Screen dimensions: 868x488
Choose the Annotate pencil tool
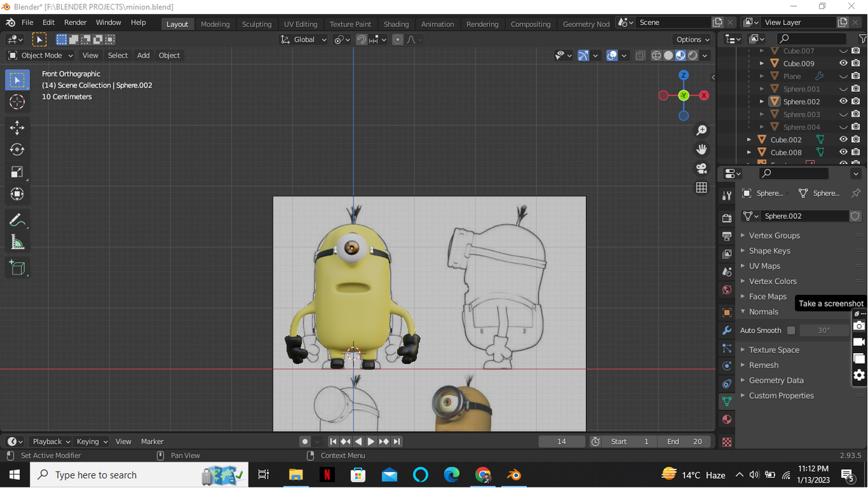tap(17, 220)
